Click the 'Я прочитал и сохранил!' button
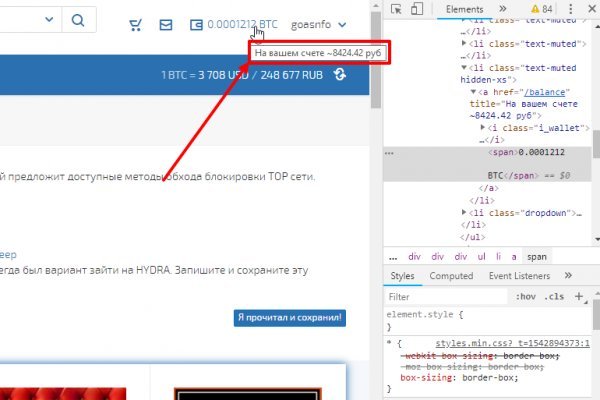 [290, 317]
